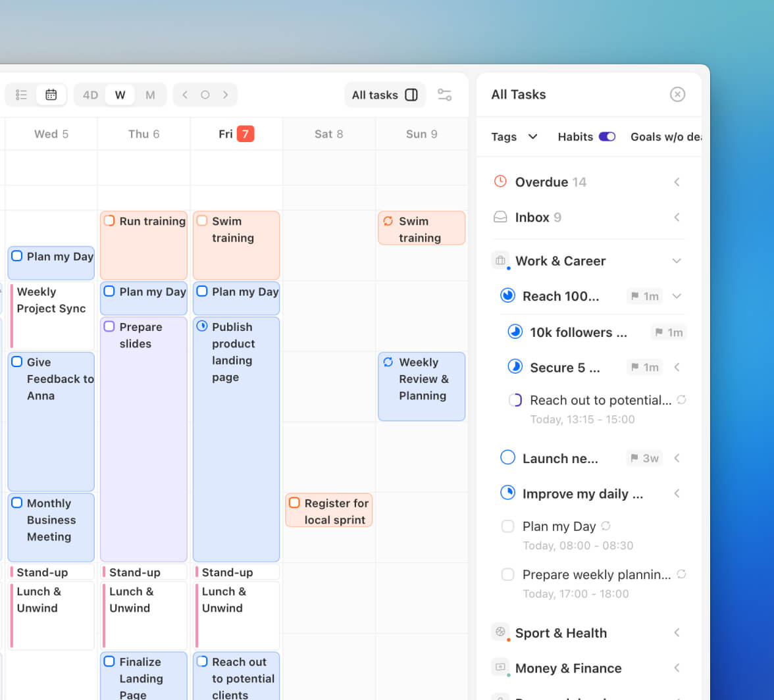Click Goals w/o deadline filter
This screenshot has height=700, width=774.
665,137
